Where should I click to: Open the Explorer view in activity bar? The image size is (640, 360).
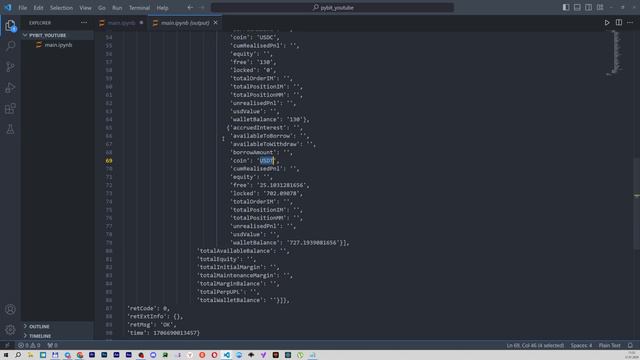[x=11, y=26]
